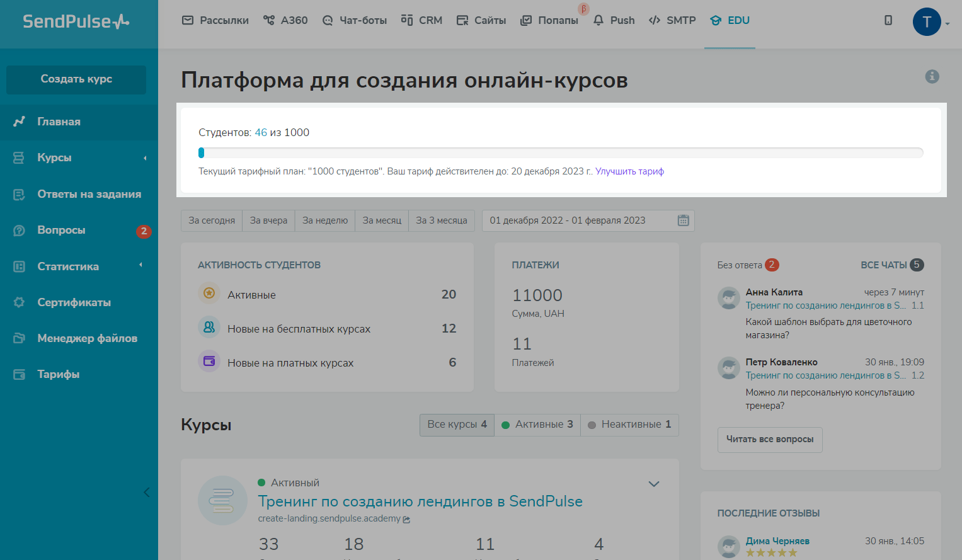Viewport: 962px width, 560px height.
Task: Click the SendPulse logo
Action: 76,21
